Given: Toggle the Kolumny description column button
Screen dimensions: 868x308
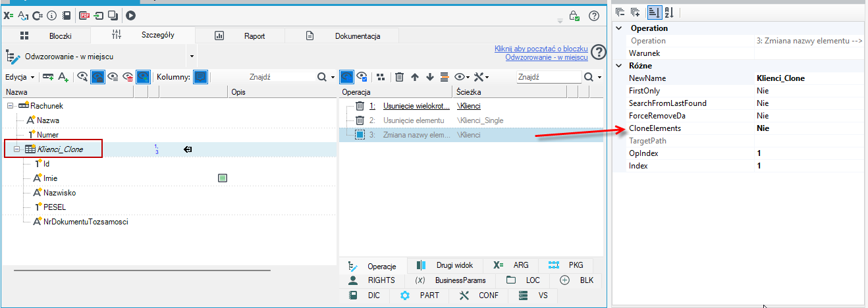Looking at the screenshot, I should 201,77.
